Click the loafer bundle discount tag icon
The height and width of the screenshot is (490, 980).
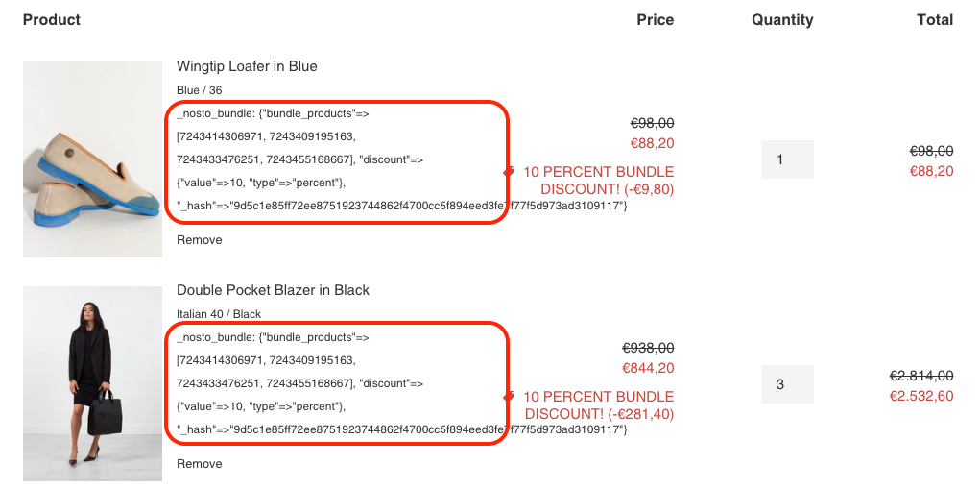509,172
